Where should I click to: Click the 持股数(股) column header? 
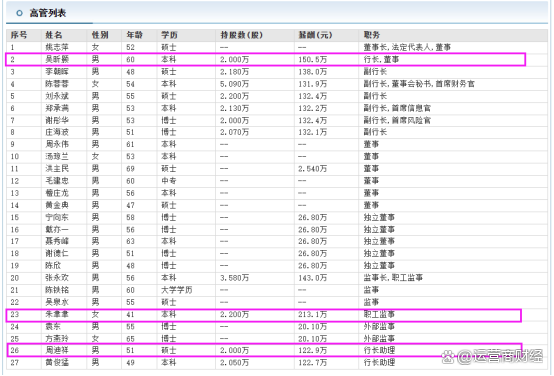coord(242,35)
